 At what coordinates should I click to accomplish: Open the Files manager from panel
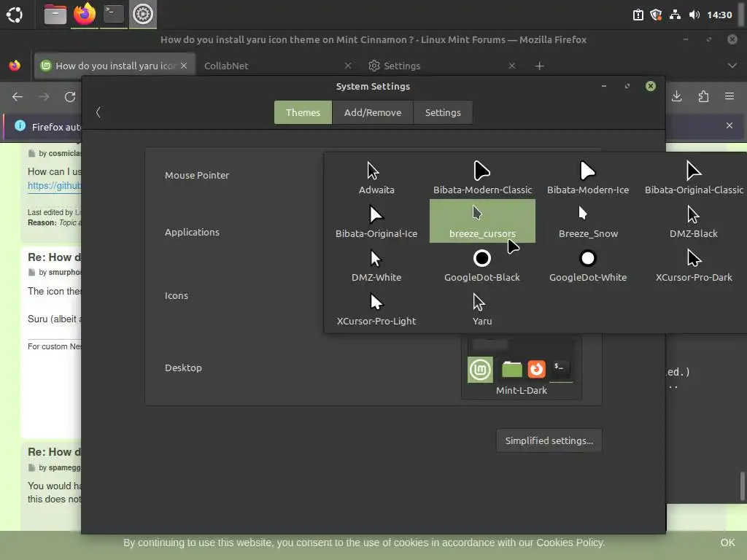[55, 15]
